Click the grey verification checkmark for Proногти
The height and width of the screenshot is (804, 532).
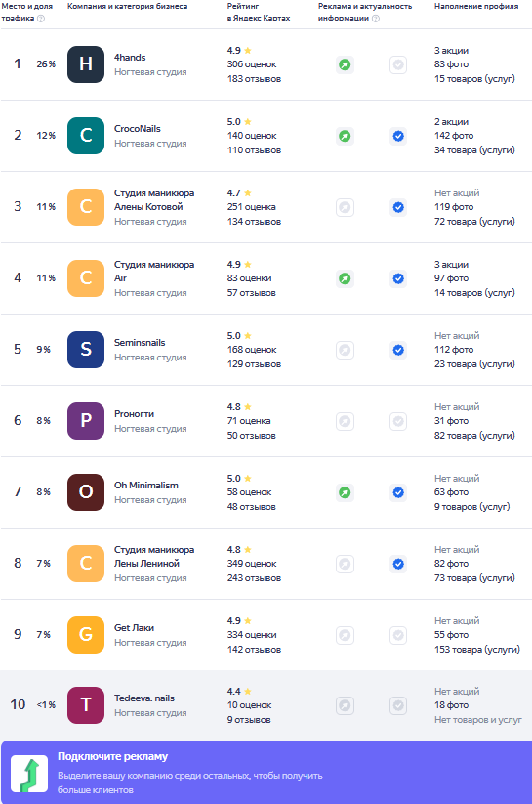tap(398, 421)
